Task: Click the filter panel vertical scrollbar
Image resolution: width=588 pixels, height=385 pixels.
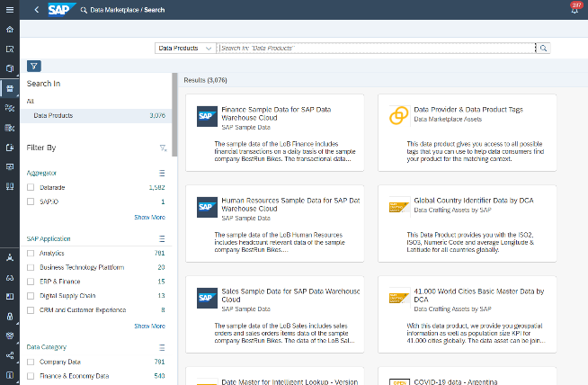Action: point(174,114)
